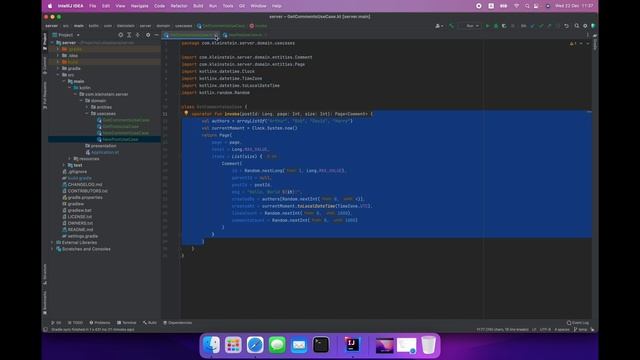The width and height of the screenshot is (640, 360).
Task: Select LICENSE.txt in project tree
Action: tap(80, 217)
